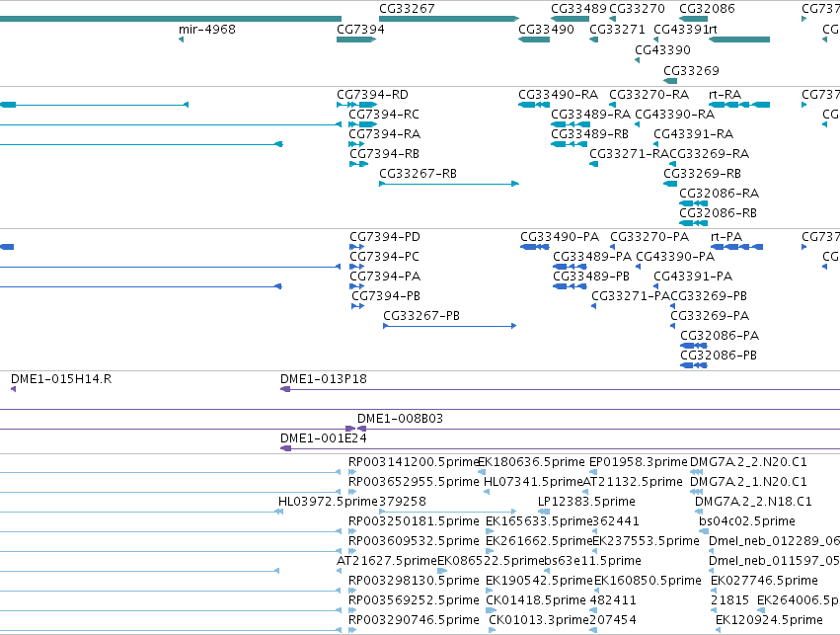The height and width of the screenshot is (635, 840).
Task: Click the DME1-008B03 clone label
Action: [400, 419]
